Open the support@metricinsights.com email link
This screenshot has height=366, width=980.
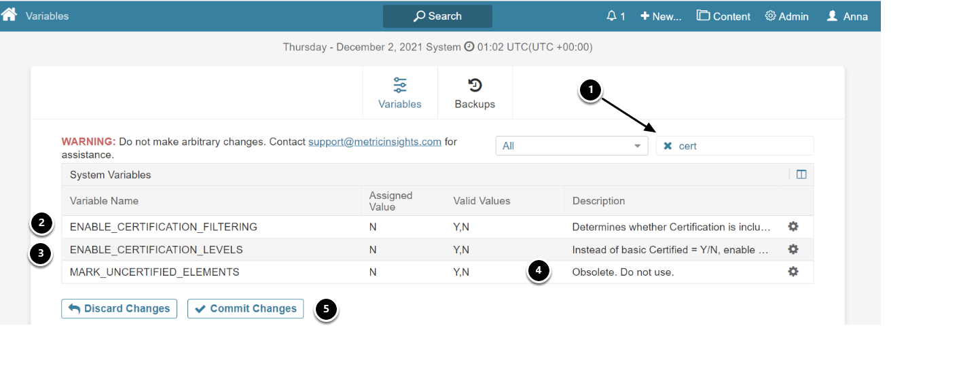point(375,142)
